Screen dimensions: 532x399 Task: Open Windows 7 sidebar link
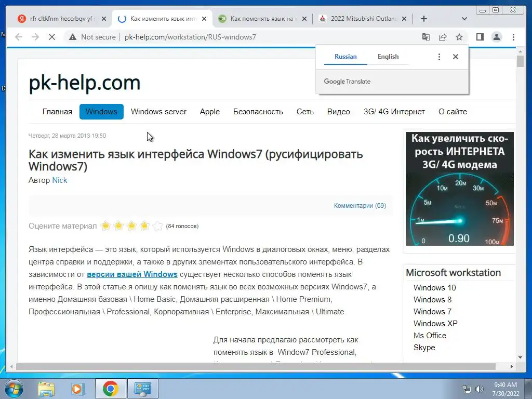pyautogui.click(x=433, y=312)
